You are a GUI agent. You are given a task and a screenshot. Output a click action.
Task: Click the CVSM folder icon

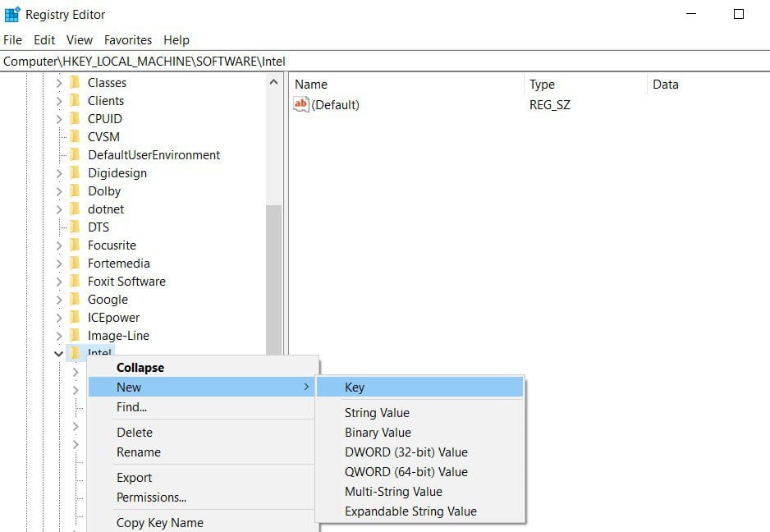pos(76,136)
